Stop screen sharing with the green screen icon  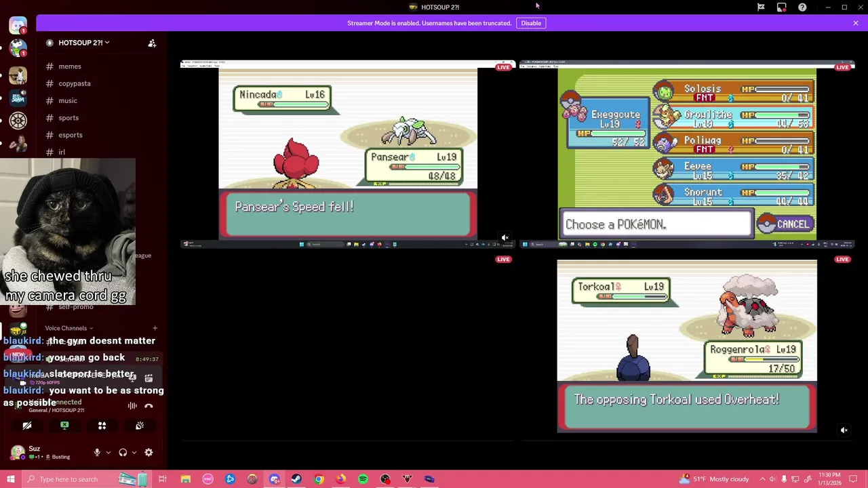(64, 426)
